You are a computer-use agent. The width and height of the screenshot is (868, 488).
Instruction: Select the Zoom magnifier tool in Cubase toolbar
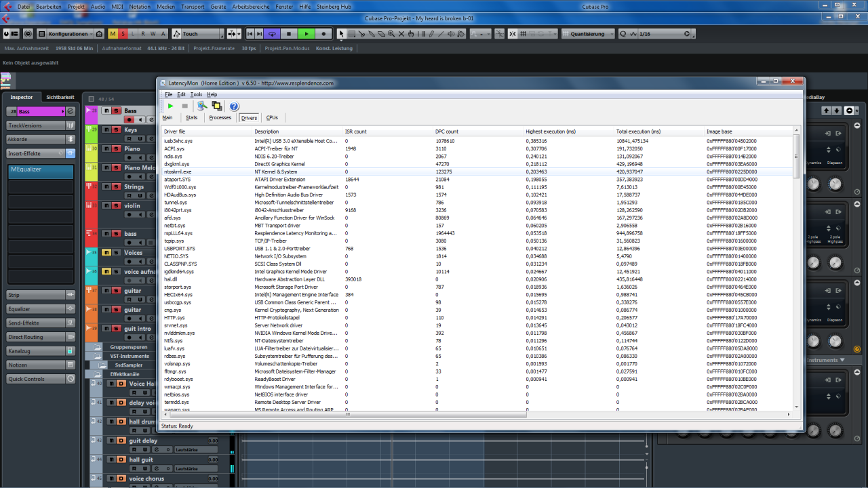391,33
